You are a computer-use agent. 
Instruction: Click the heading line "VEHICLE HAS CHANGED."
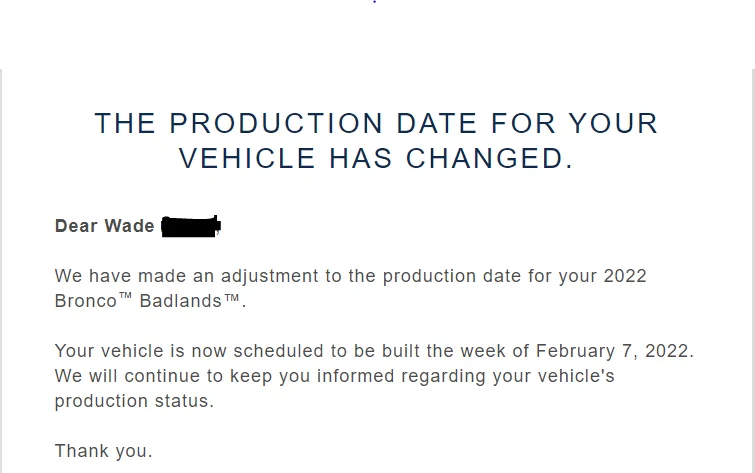point(376,158)
